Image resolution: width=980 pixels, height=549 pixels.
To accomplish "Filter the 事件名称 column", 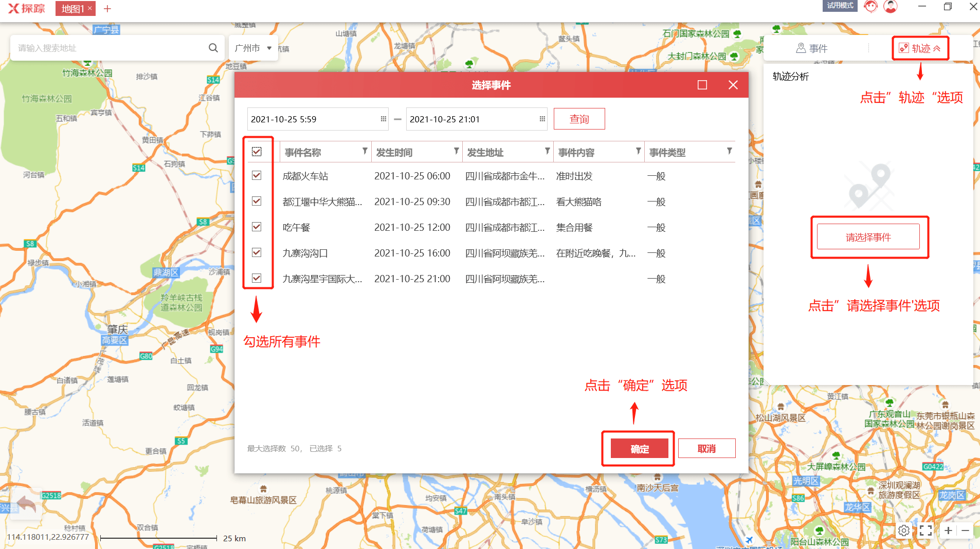I will [x=365, y=151].
